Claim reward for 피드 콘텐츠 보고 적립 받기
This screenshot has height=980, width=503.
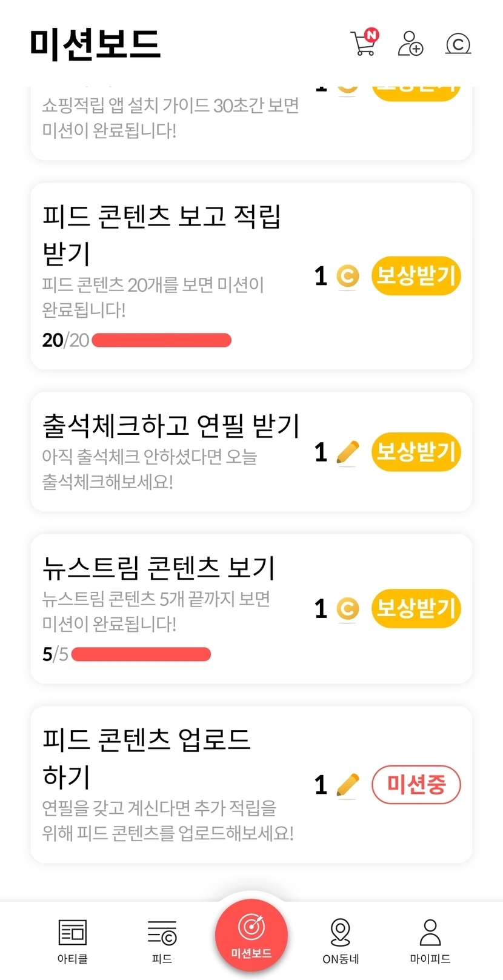point(416,276)
